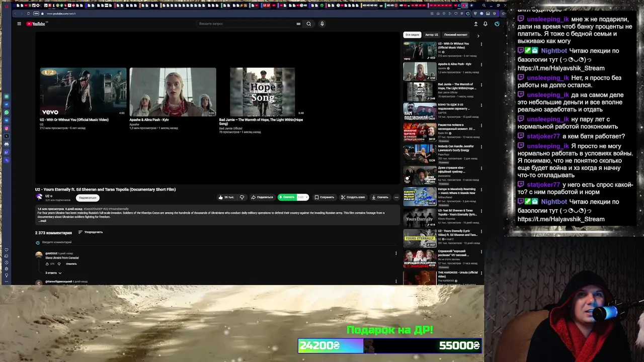Click the browser back arrow
This screenshot has height=362, width=644.
point(16,14)
